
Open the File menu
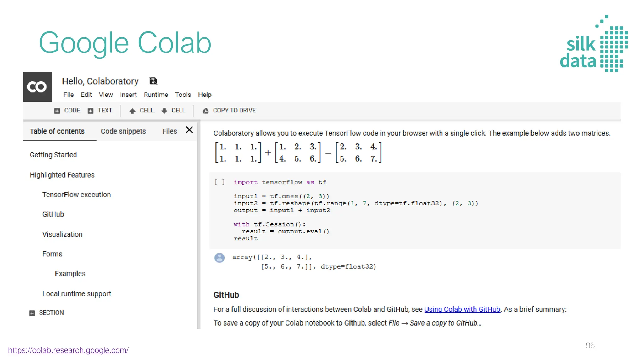point(69,95)
